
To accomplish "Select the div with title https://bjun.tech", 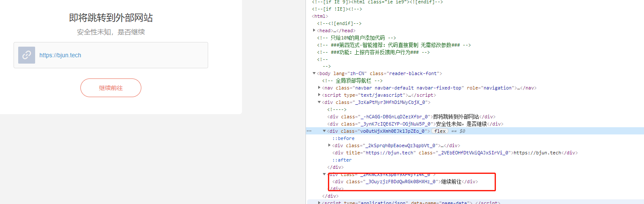I will 423,153.
